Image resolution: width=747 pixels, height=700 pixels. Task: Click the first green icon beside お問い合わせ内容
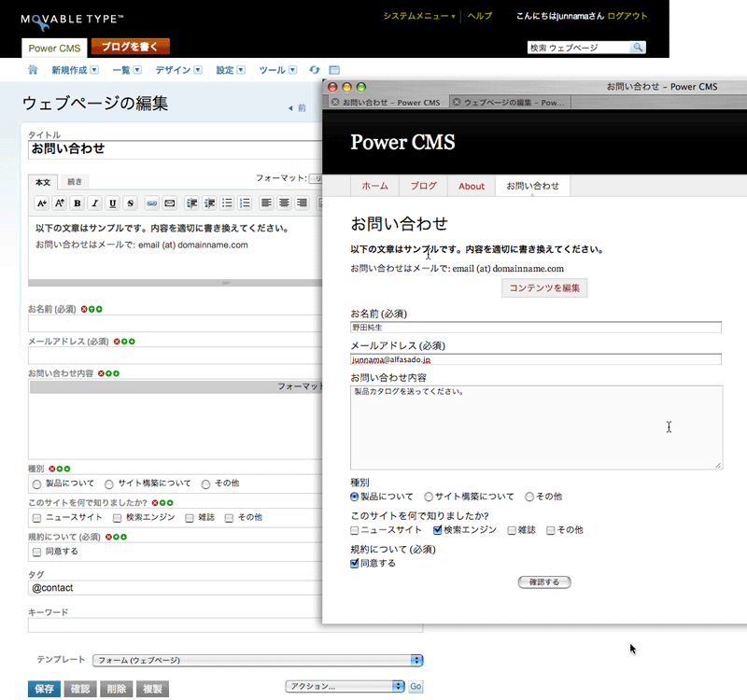[108, 373]
